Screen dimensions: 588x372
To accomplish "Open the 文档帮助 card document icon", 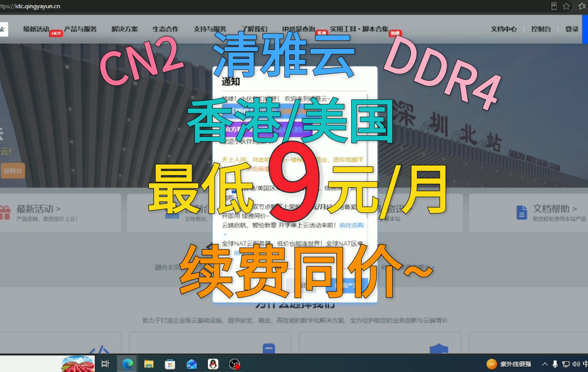I will tap(522, 213).
